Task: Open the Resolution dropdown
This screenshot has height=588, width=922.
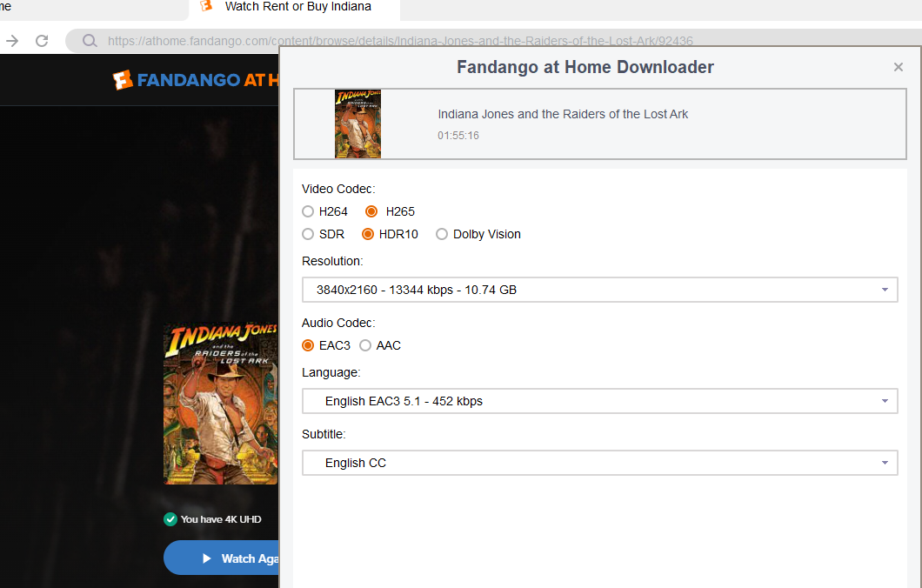Action: [x=600, y=290]
